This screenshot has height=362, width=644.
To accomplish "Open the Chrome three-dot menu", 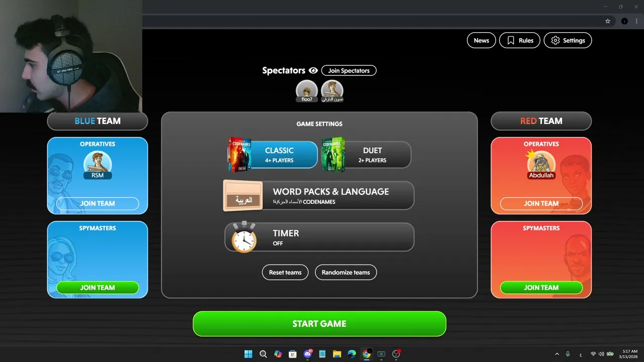I will (636, 21).
